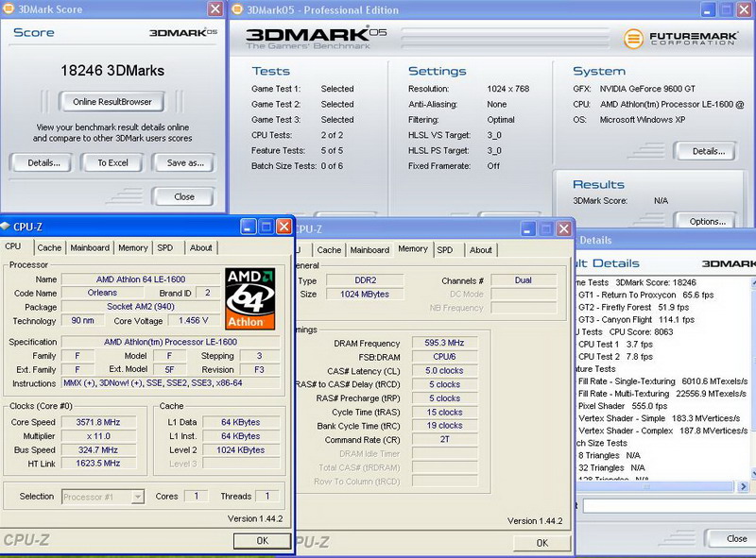Click the Core Speed value 3571.8 MHz

coord(98,422)
